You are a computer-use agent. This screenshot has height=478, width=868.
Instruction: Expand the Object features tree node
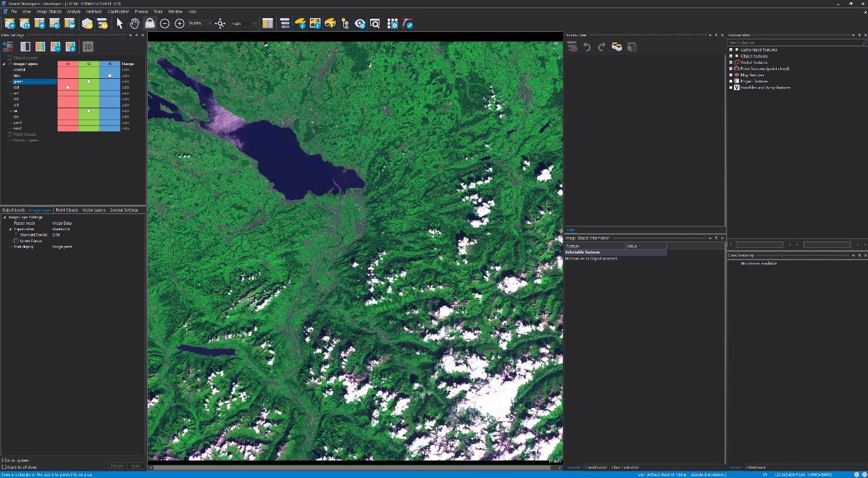[x=730, y=56]
